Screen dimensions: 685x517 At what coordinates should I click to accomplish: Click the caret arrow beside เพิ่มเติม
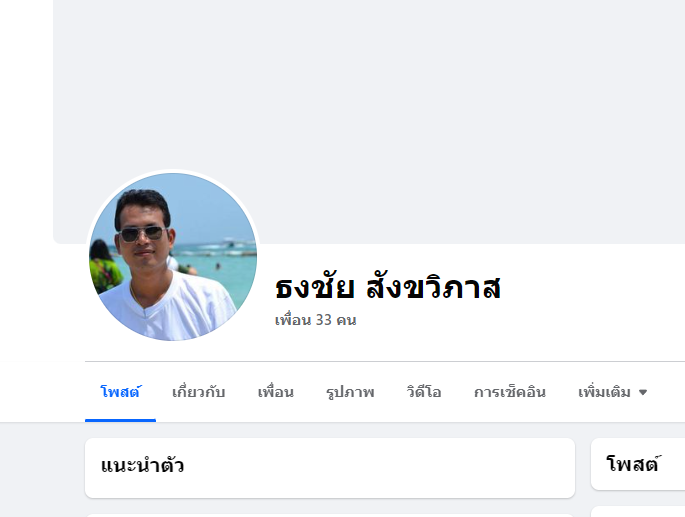(643, 392)
